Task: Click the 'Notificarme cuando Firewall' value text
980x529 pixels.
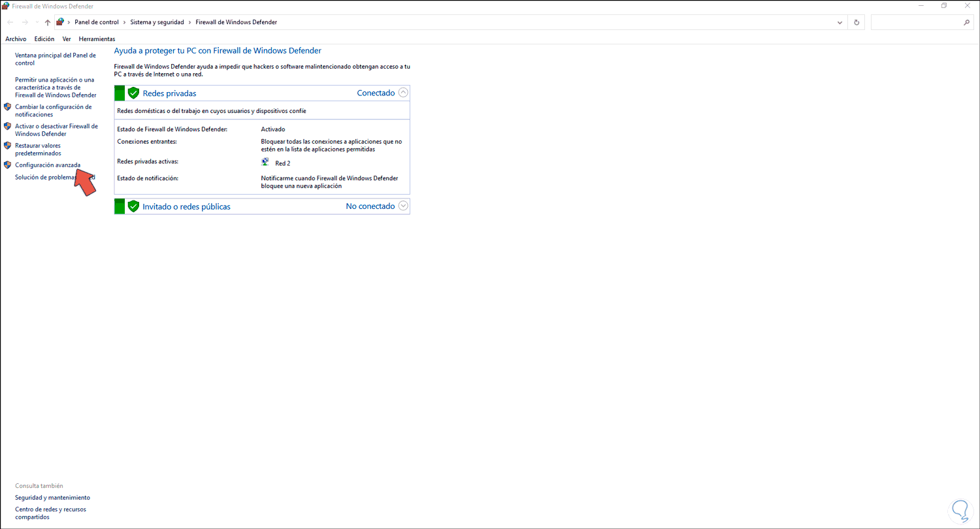Action: 329,182
